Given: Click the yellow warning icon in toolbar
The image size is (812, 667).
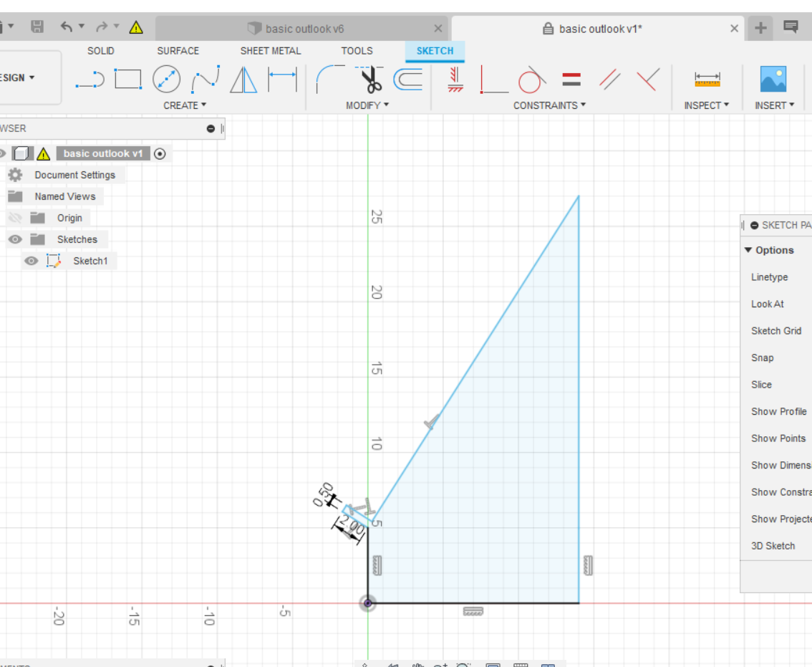Looking at the screenshot, I should (136, 27).
